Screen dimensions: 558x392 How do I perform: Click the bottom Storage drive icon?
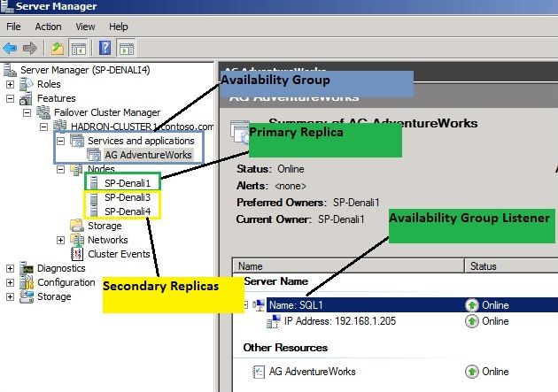[27, 296]
